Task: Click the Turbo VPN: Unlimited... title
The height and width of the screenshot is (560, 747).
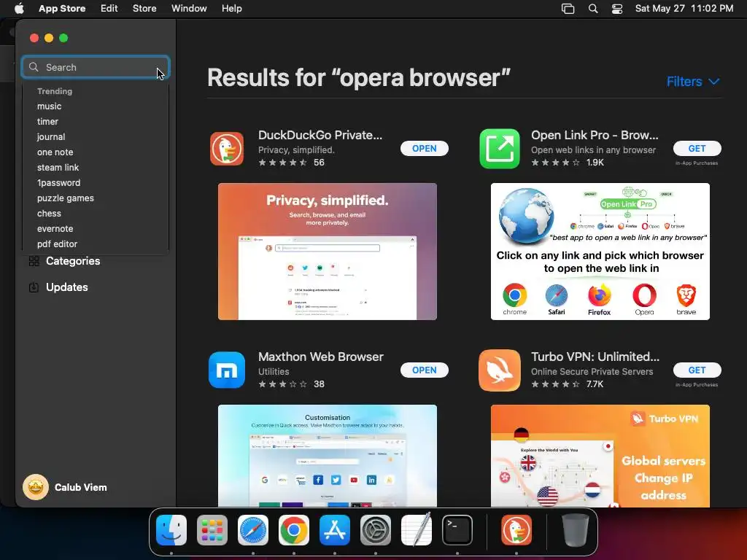Action: point(595,357)
